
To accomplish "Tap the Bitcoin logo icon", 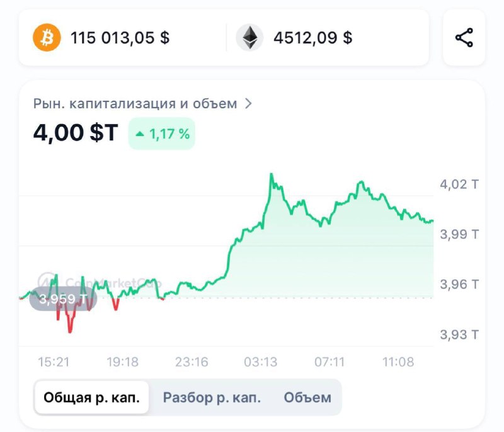I will pyautogui.click(x=47, y=38).
